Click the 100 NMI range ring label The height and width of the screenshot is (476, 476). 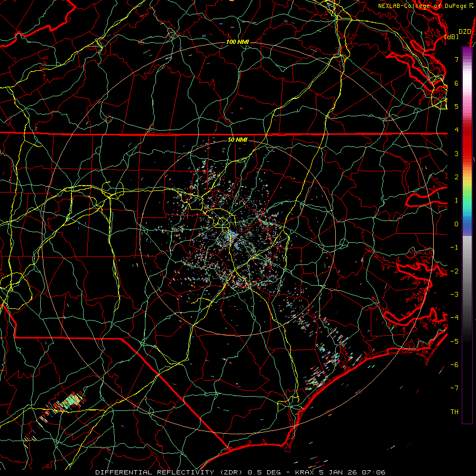pos(237,42)
